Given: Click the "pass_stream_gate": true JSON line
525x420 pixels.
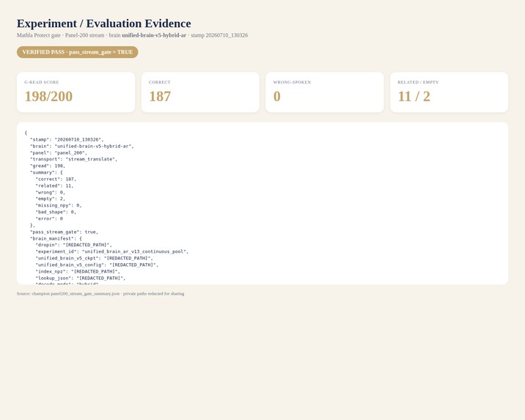Looking at the screenshot, I should 65,232.
